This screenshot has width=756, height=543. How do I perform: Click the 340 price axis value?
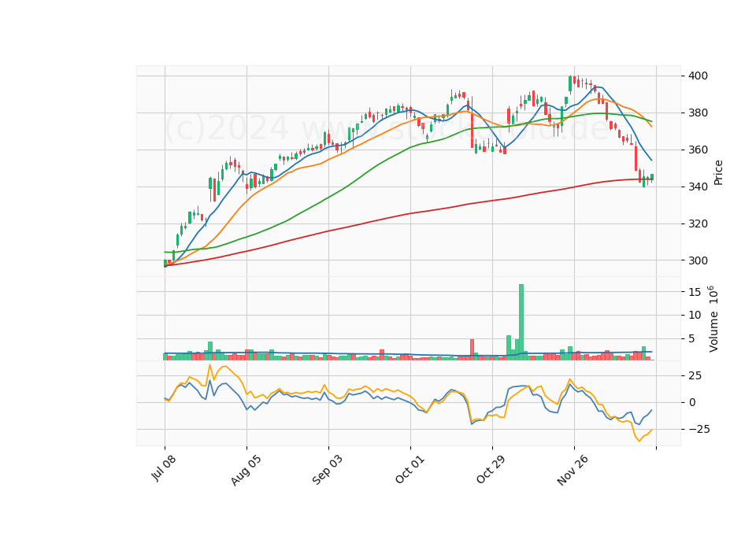point(699,187)
